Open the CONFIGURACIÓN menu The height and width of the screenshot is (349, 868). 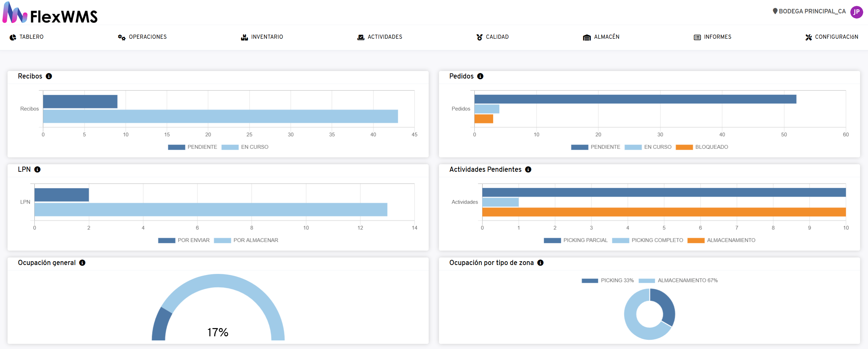[x=832, y=37]
